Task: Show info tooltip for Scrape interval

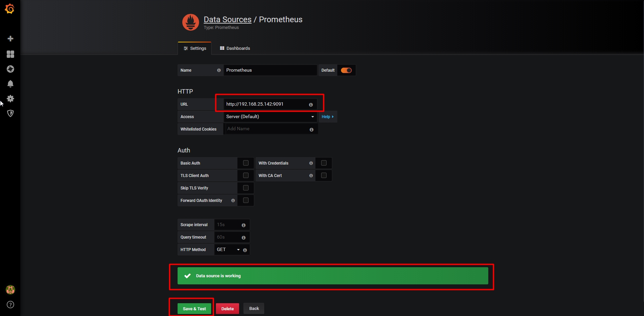Action: [243, 225]
